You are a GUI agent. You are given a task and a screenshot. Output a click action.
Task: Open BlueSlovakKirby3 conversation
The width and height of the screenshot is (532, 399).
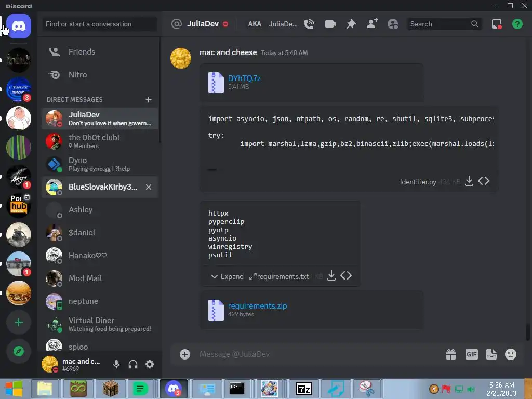(x=100, y=187)
